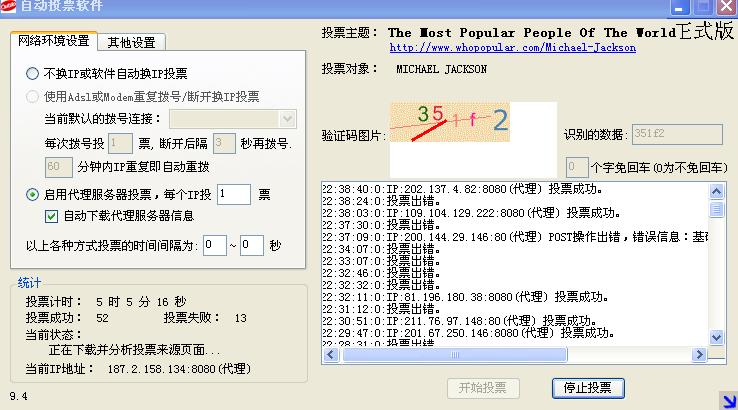This screenshot has width=738, height=410.
Task: Click the disabled 开始投票 button
Action: point(483,388)
